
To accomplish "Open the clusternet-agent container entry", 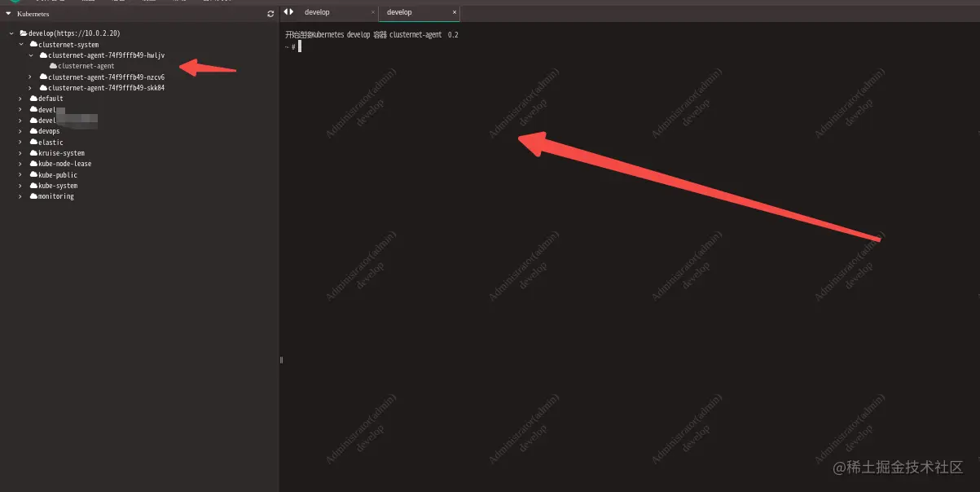I will tap(86, 66).
